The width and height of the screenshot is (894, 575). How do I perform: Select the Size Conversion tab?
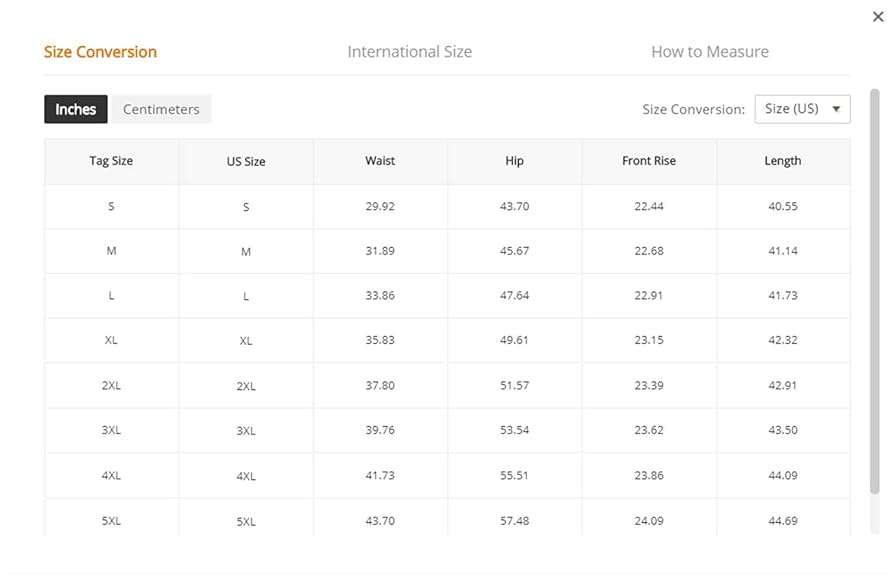tap(100, 51)
